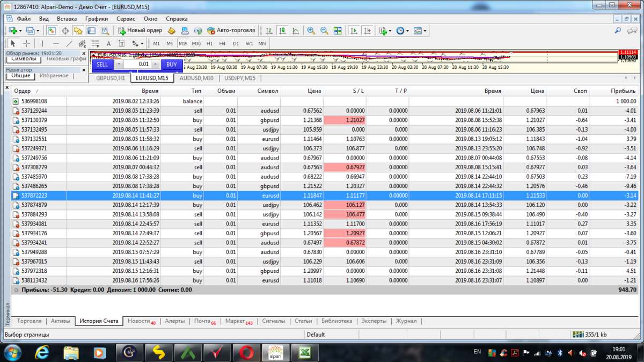
Task: Expand the new chart dropdown arrow
Action: pyautogui.click(x=20, y=31)
